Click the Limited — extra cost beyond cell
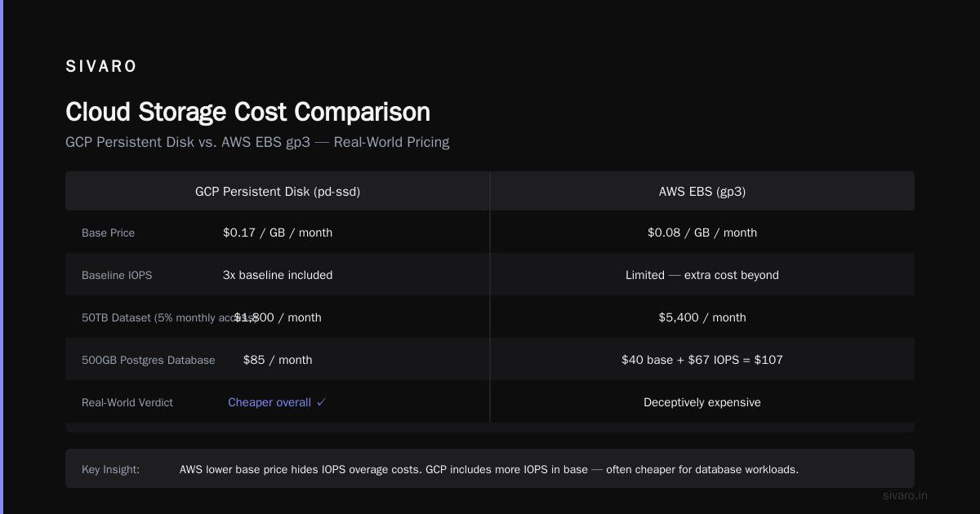Viewport: 980px width, 514px height. [x=702, y=275]
